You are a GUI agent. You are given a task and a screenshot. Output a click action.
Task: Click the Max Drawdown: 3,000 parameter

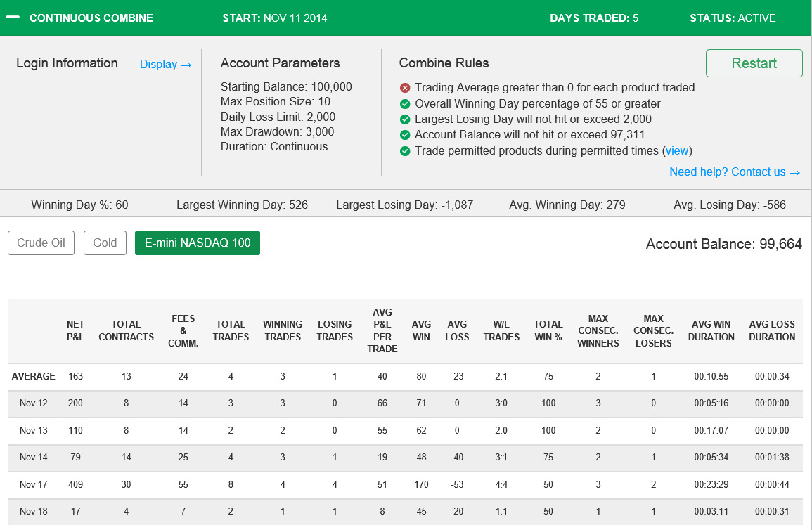(x=277, y=132)
